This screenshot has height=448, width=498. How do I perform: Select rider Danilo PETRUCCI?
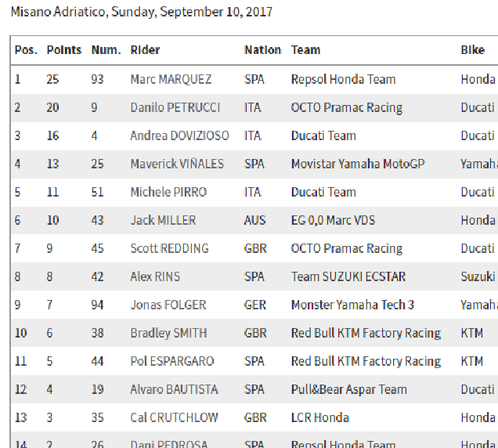(x=175, y=107)
